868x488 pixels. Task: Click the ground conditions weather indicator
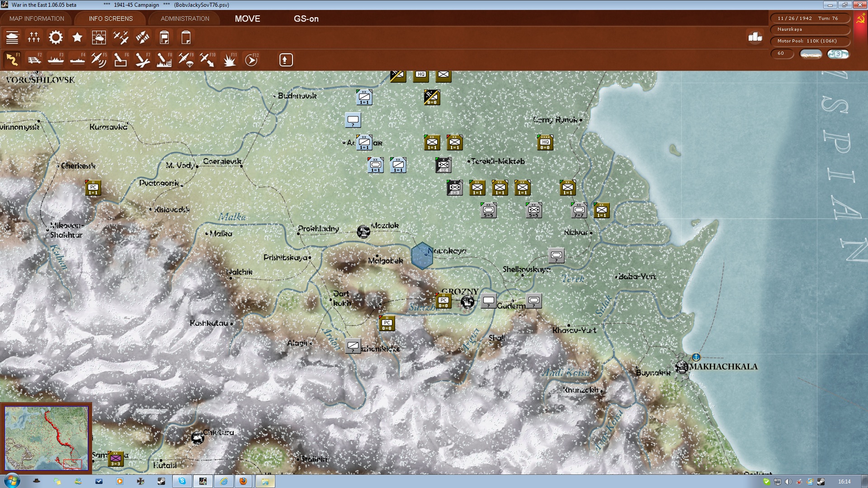[811, 54]
